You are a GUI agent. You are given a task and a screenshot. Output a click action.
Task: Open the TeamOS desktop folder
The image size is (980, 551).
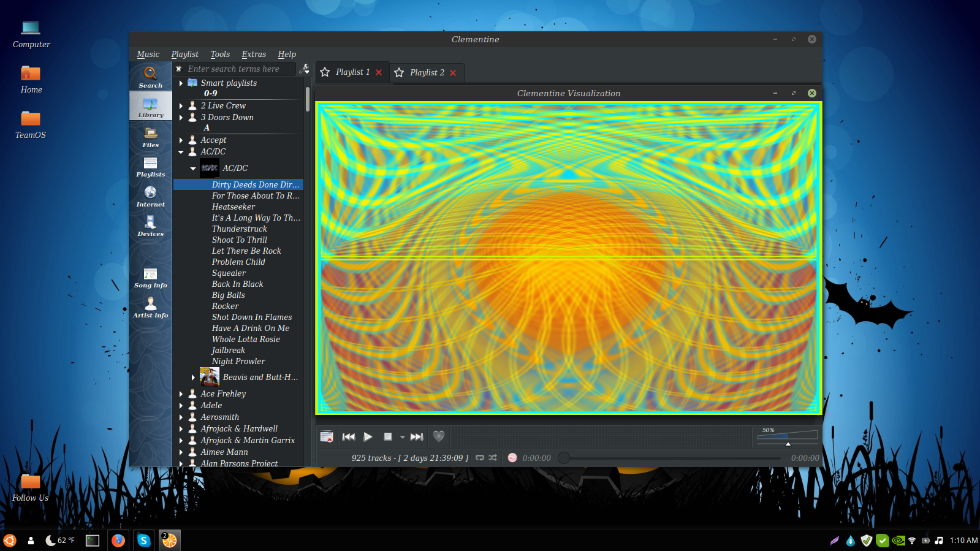[x=31, y=124]
